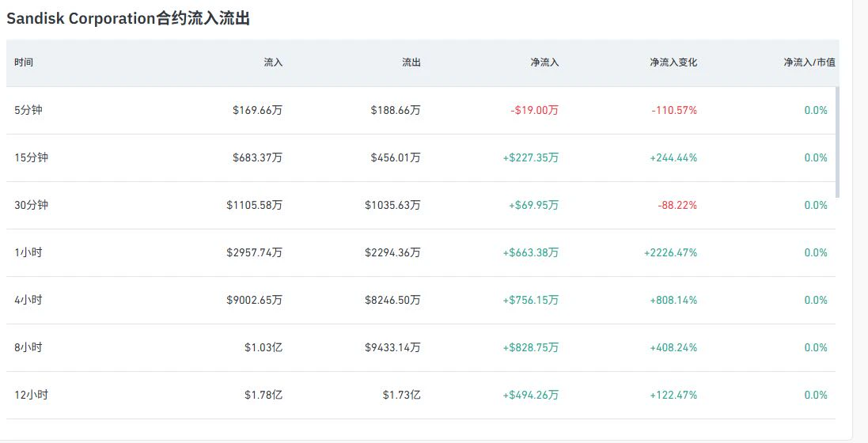The image size is (868, 443).
Task: Click the 流入 column header
Action: pyautogui.click(x=273, y=62)
